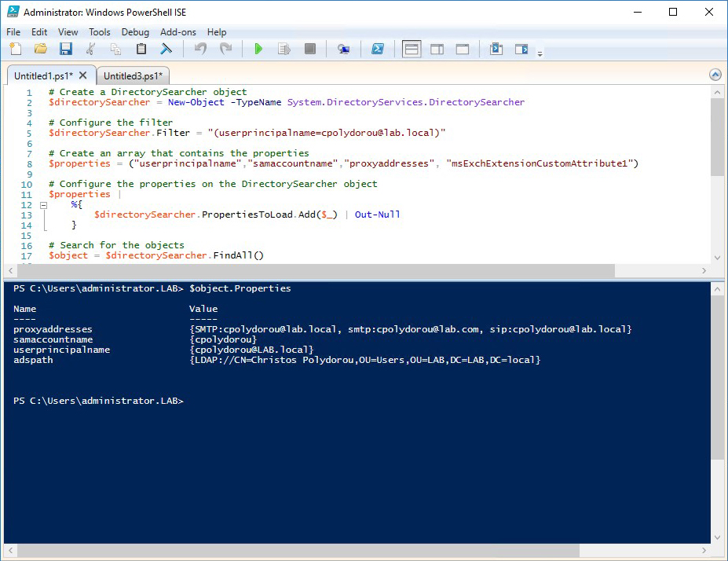Undo last edit arrow icon
The width and height of the screenshot is (728, 561).
tap(200, 49)
